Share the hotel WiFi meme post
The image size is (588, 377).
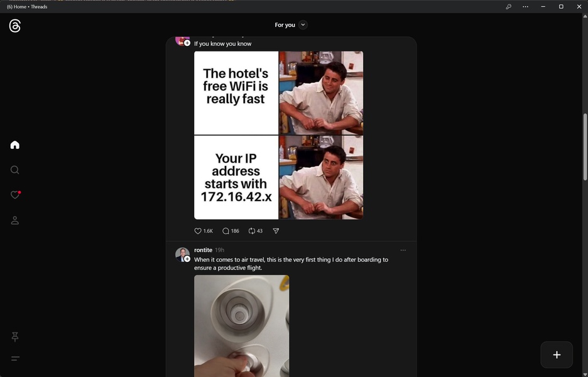coord(276,231)
